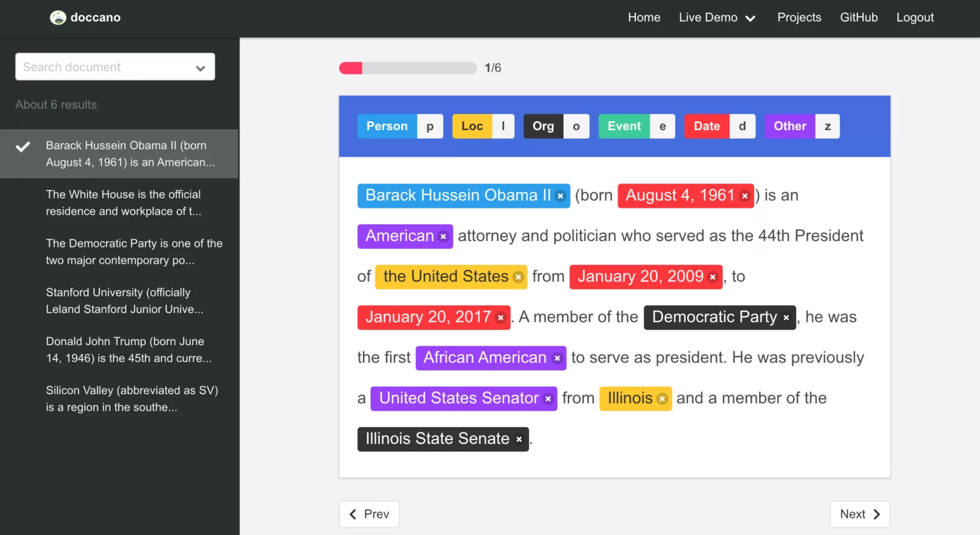
Task: Click the 'e' shortcut key for Event
Action: click(x=663, y=126)
